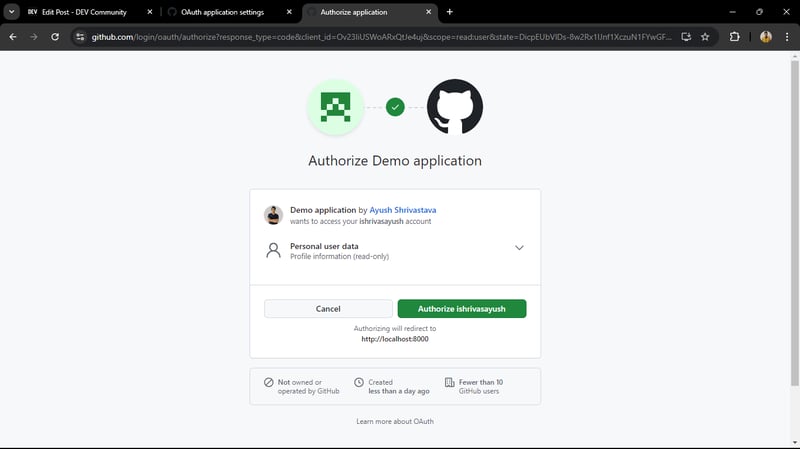Click the Authorize ishrivasayush button
This screenshot has height=449, width=800.
click(x=462, y=309)
